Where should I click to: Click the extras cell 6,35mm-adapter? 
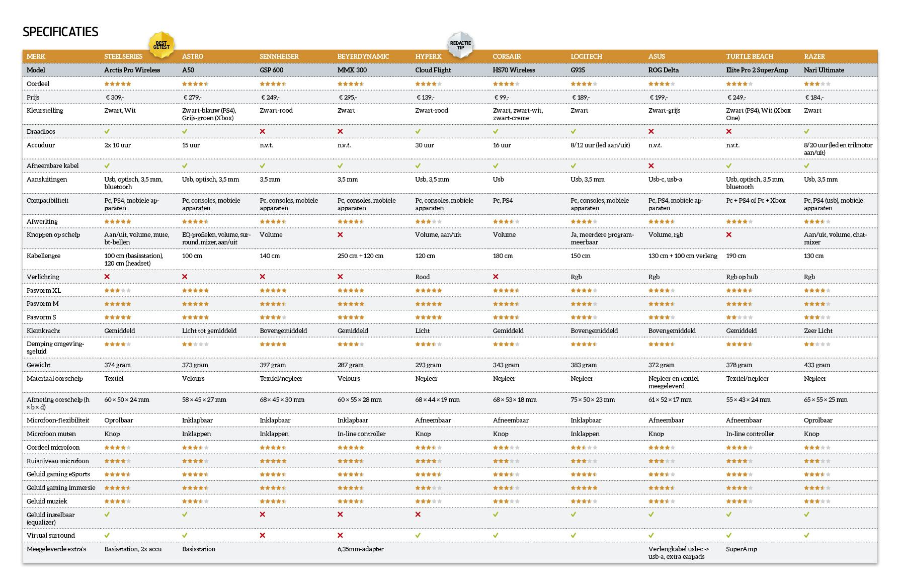tap(360, 549)
